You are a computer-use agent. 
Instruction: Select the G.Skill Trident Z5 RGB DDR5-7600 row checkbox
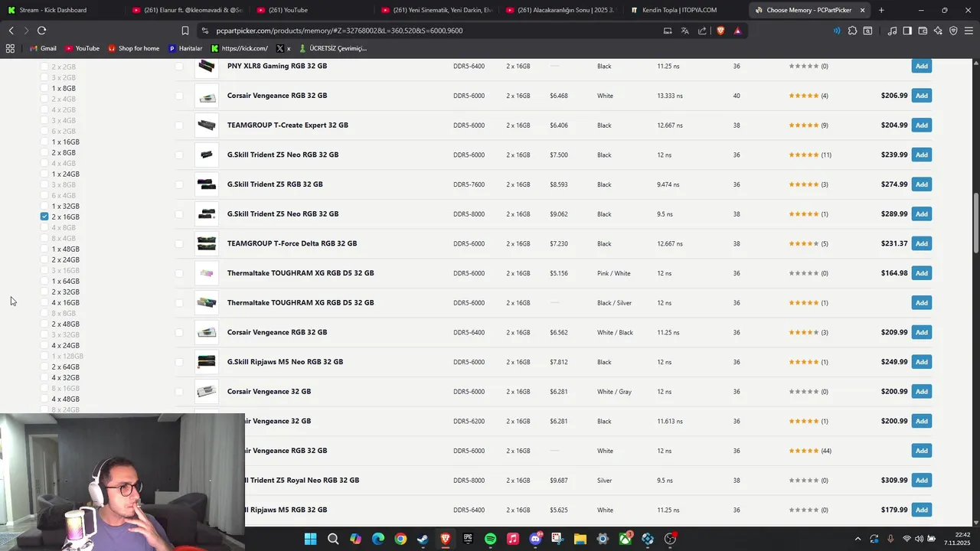click(x=179, y=184)
